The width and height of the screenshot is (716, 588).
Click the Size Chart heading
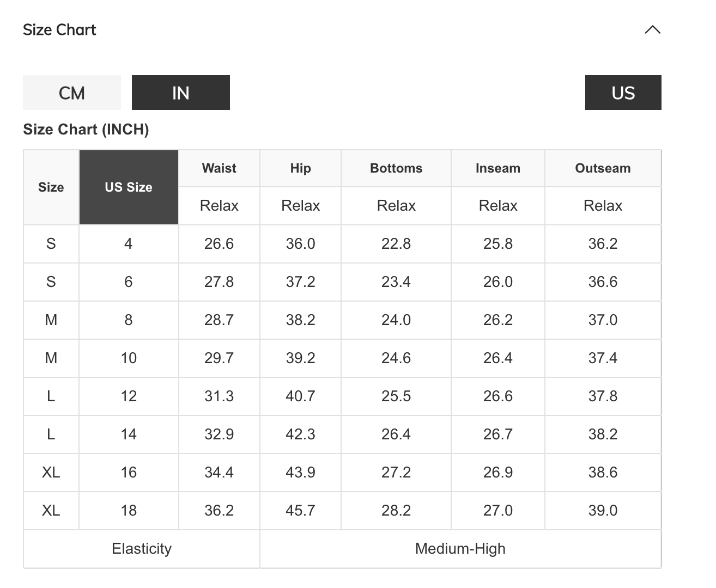pos(59,30)
